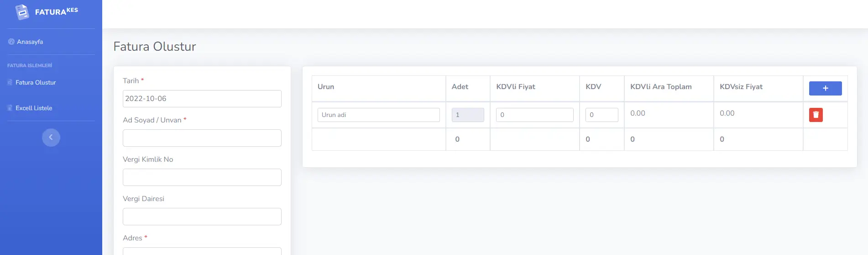The height and width of the screenshot is (255, 868).
Task: Click the Urun adi product name field
Action: (x=378, y=115)
